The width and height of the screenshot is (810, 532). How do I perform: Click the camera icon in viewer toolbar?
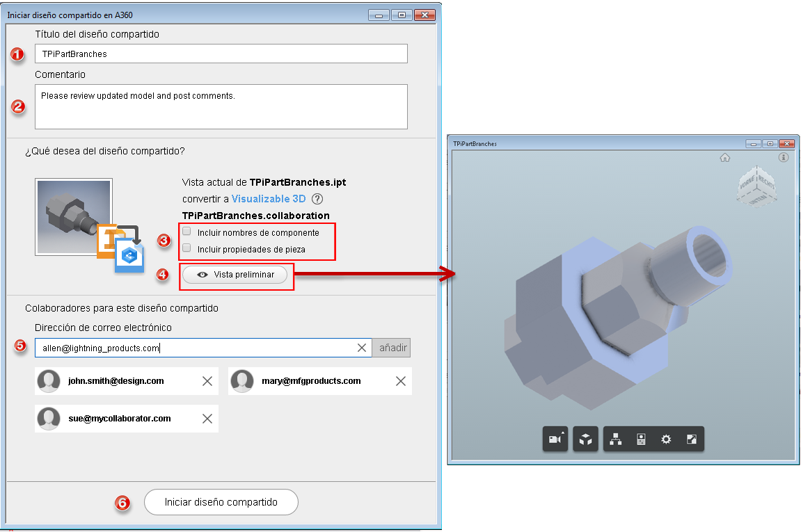(x=555, y=439)
